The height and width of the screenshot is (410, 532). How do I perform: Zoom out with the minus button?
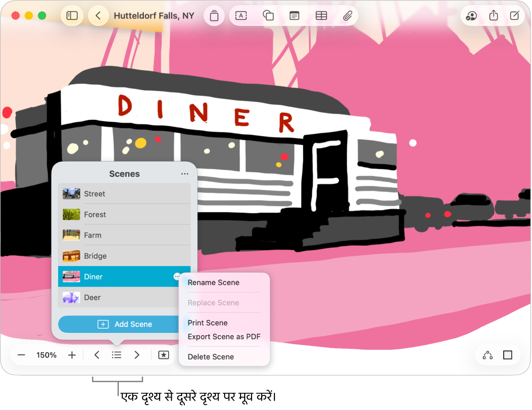pyautogui.click(x=21, y=355)
